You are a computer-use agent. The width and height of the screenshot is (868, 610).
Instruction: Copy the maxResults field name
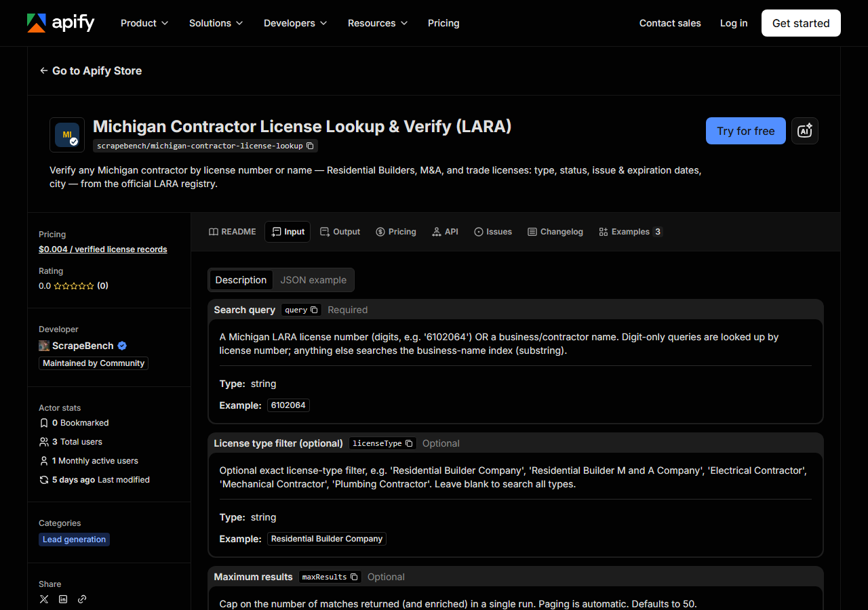point(354,577)
